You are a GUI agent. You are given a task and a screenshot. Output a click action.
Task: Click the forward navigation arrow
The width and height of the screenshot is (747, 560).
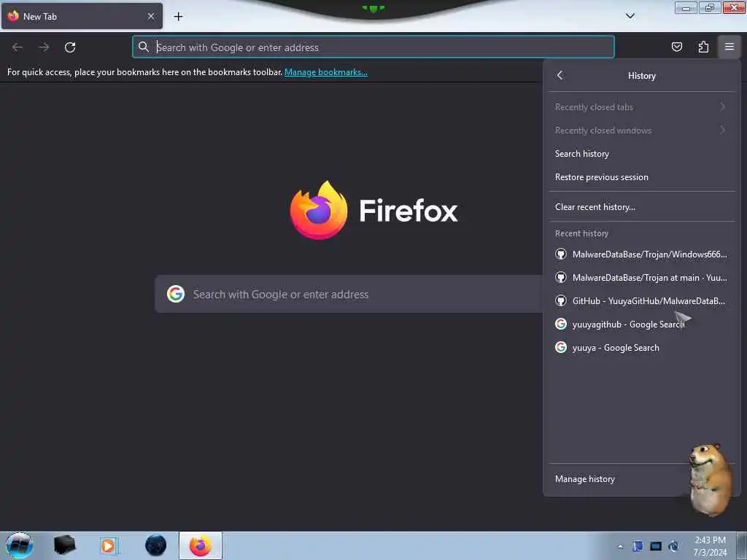[44, 47]
